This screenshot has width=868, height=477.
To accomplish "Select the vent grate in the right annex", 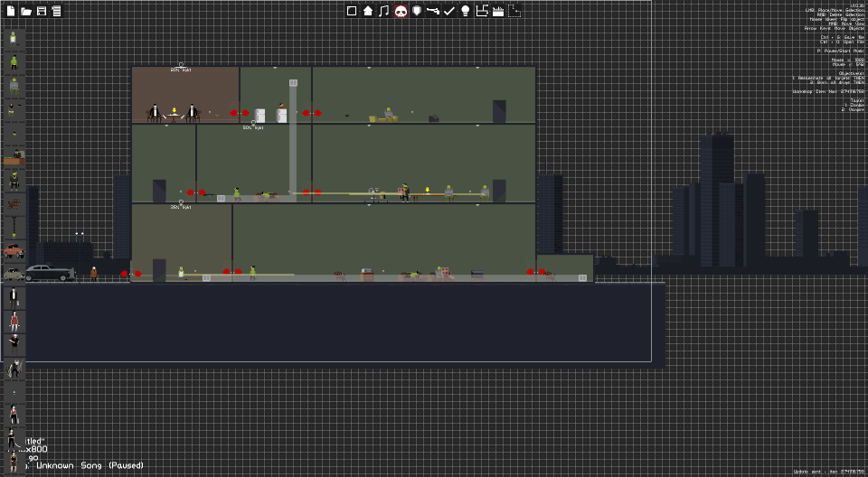I will point(582,277).
